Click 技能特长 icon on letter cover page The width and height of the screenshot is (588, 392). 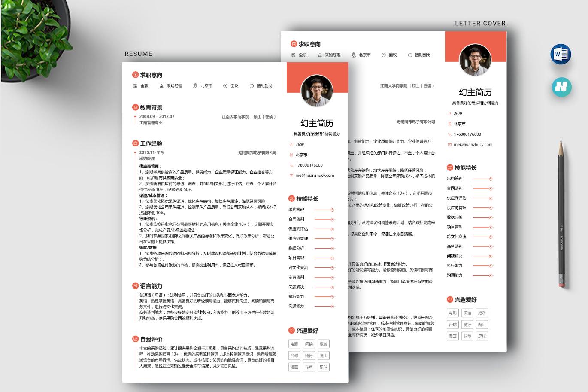tap(450, 167)
